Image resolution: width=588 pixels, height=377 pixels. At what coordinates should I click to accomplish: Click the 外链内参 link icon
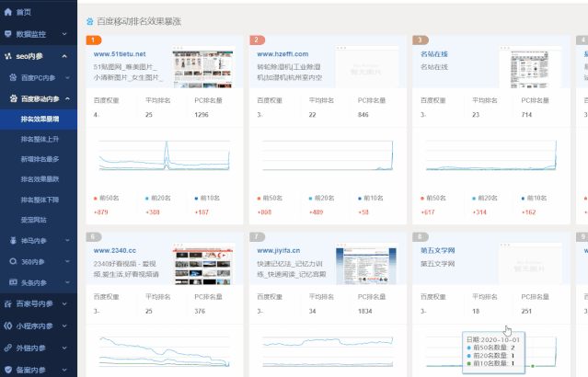(x=8, y=348)
